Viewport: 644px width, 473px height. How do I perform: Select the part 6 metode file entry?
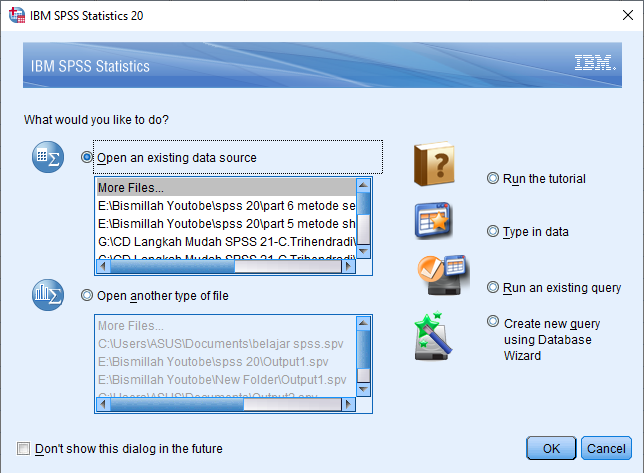(226, 206)
